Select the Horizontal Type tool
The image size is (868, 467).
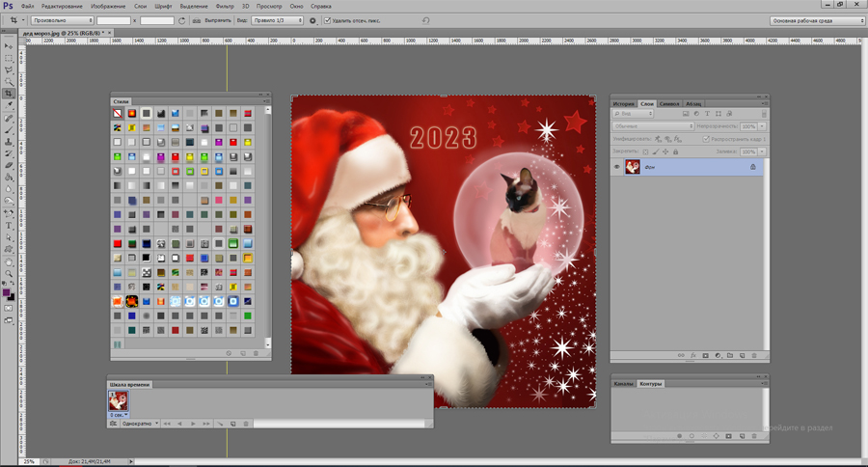pyautogui.click(x=9, y=226)
